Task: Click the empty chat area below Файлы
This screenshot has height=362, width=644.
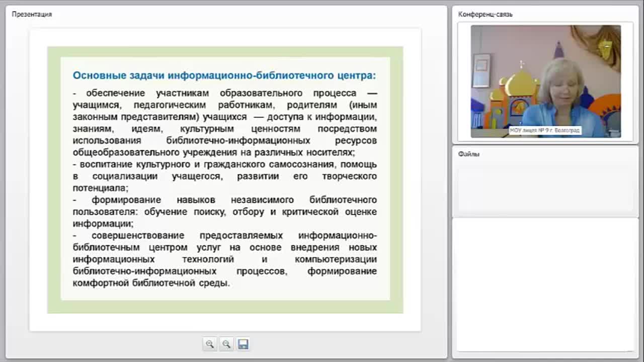Action: (x=545, y=284)
